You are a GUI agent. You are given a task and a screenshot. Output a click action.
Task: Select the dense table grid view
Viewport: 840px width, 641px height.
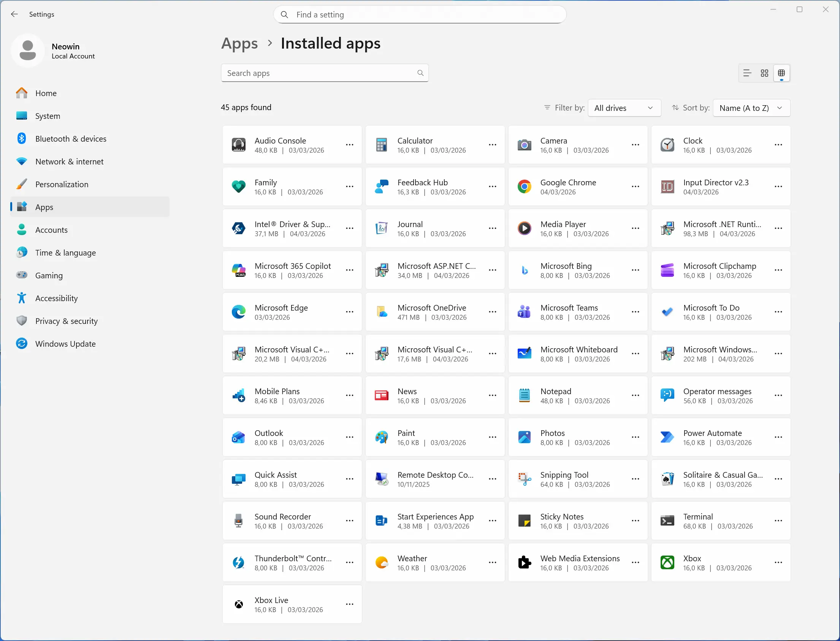point(781,73)
